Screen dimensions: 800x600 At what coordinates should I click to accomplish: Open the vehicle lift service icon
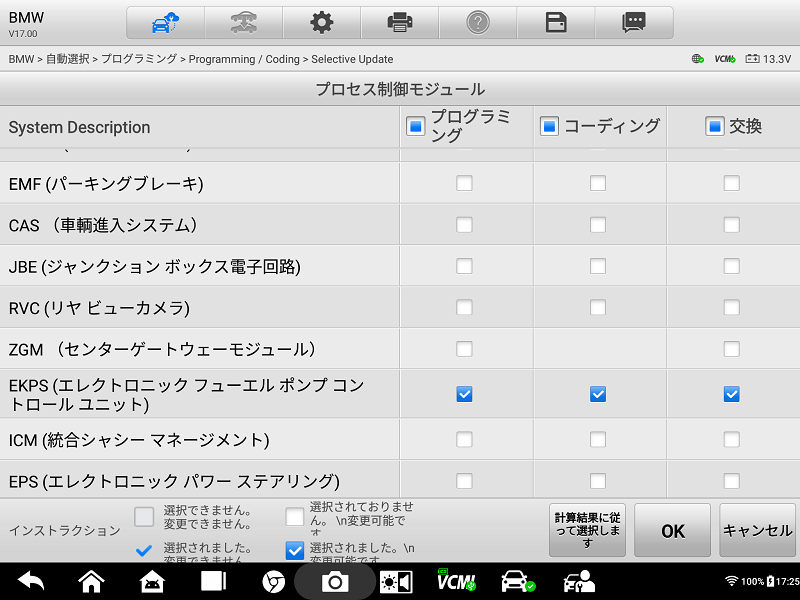(243, 23)
